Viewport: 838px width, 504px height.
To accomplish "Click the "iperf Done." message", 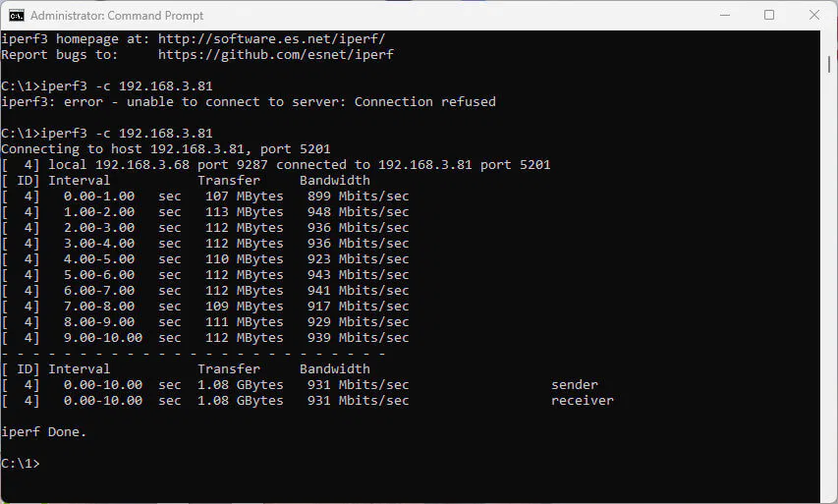I will 43,432.
